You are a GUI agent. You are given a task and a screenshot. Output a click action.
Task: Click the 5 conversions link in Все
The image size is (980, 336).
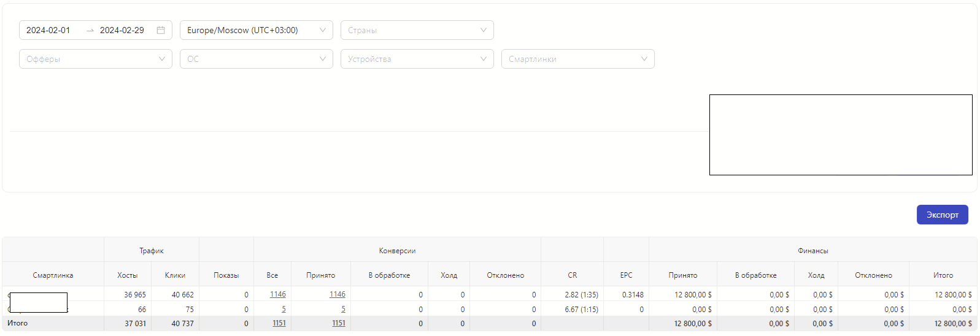coord(284,309)
